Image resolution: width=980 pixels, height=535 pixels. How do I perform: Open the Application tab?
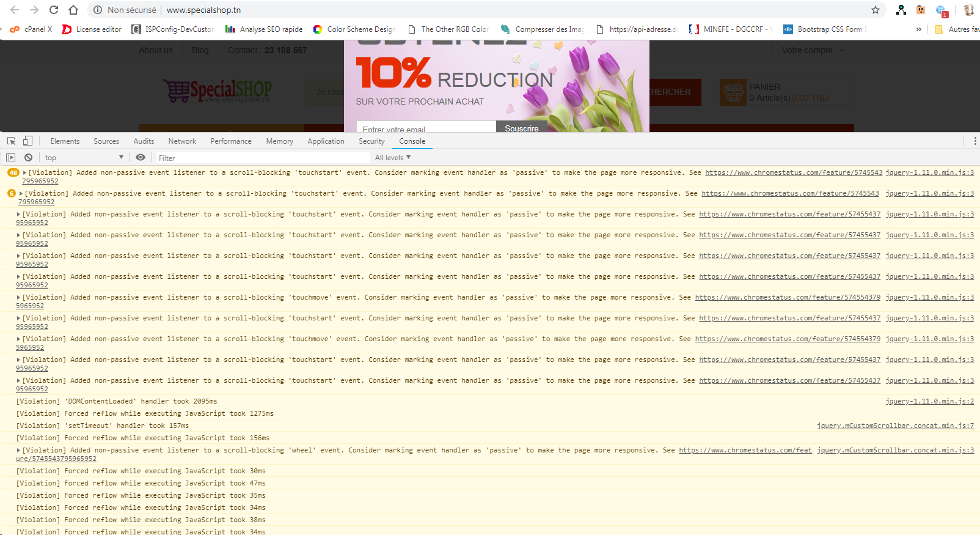point(326,141)
